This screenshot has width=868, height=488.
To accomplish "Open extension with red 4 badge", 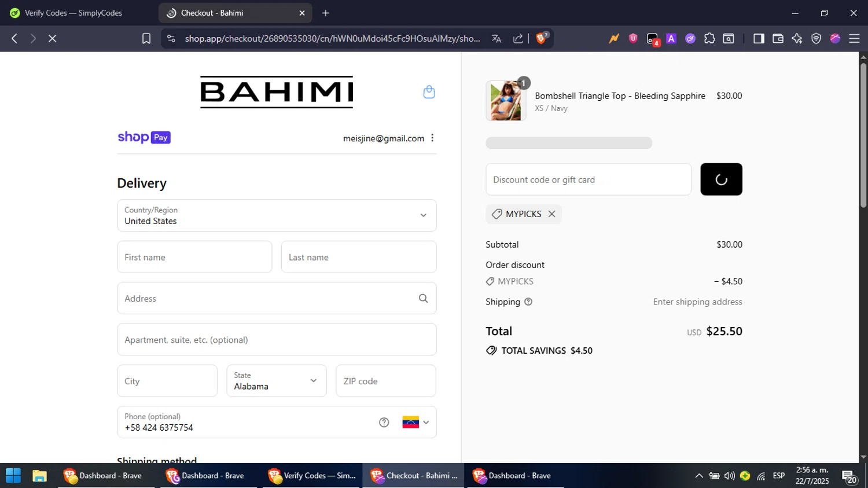I will coord(653,39).
